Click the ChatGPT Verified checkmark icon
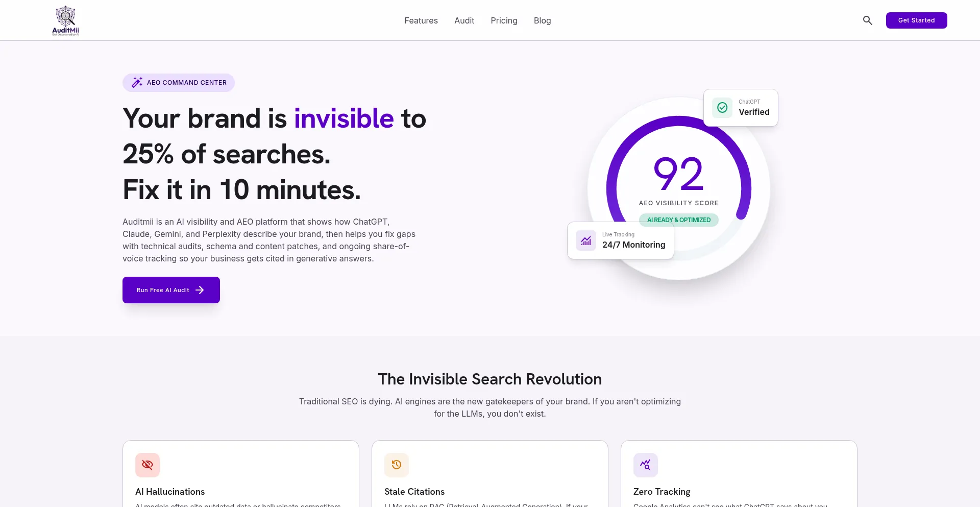Screen dimensions: 980x507 722,108
